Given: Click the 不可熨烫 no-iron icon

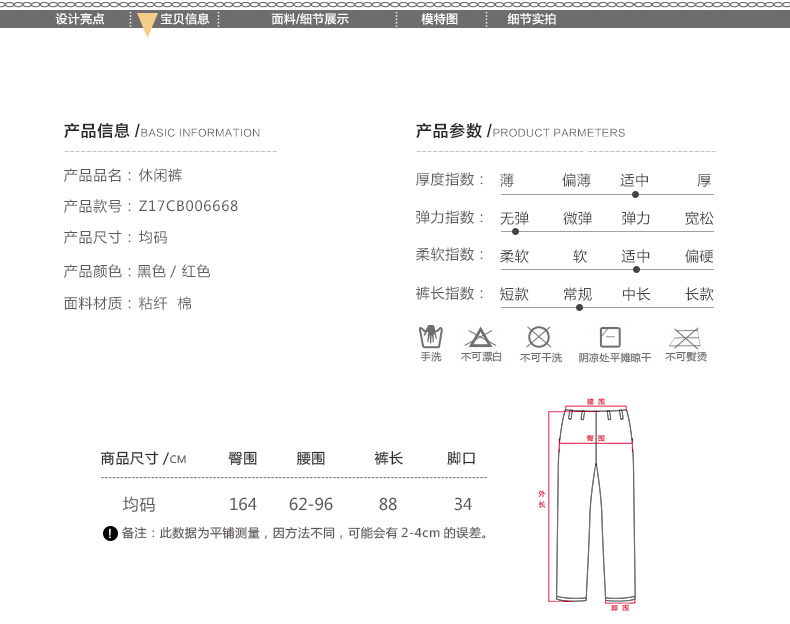Looking at the screenshot, I should click(685, 338).
